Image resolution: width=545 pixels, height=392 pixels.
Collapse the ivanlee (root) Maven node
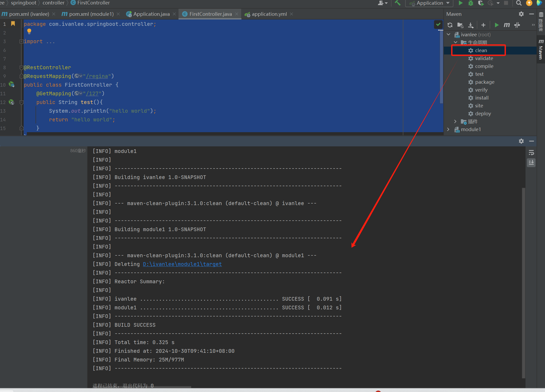pos(449,34)
